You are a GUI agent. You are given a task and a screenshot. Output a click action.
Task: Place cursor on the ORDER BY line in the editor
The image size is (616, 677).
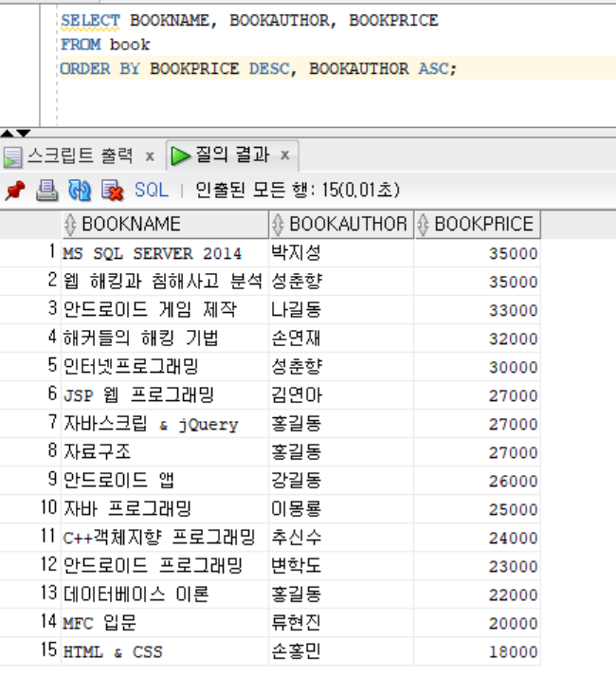tap(258, 68)
